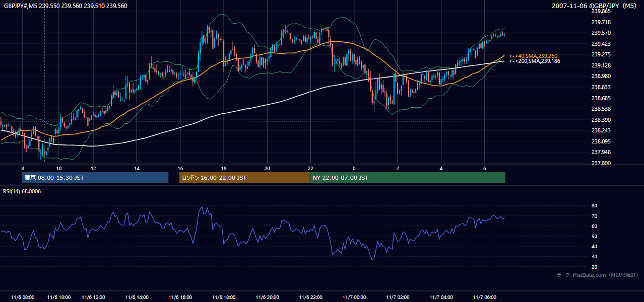Click hour tick 0 under price chart
The height and width of the screenshot is (302, 644).
click(354, 168)
